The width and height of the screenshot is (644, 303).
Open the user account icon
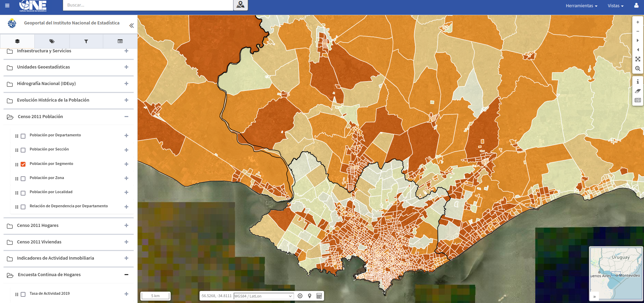point(636,6)
